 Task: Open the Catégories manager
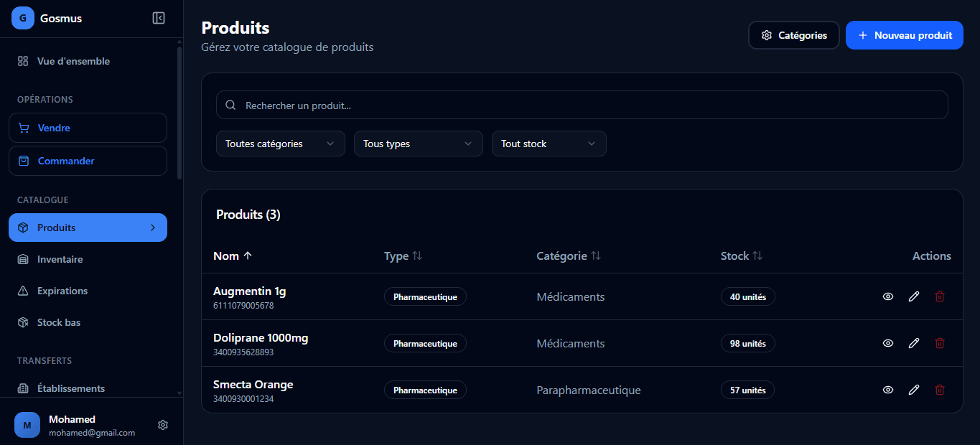[x=793, y=34]
